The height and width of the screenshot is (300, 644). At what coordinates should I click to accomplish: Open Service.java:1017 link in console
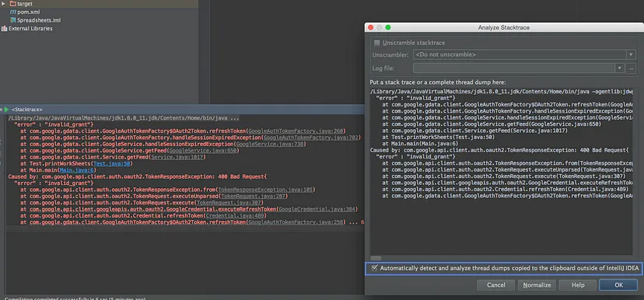point(177,157)
